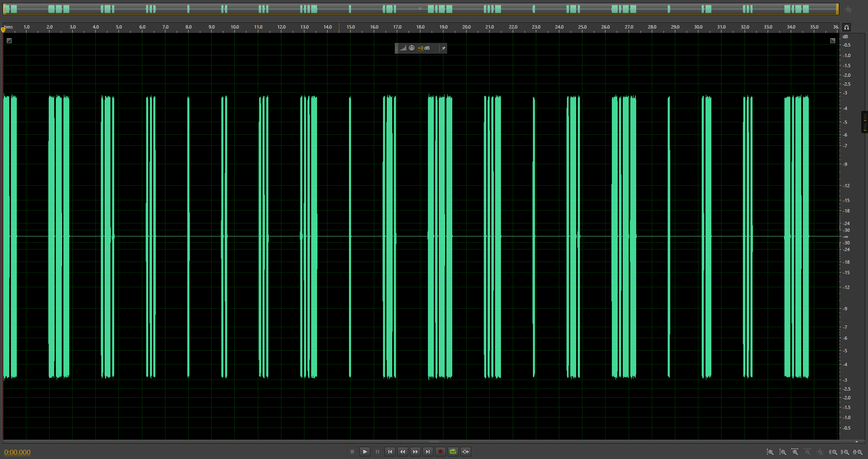
Task: Move playhead to previous marker
Action: tap(390, 451)
